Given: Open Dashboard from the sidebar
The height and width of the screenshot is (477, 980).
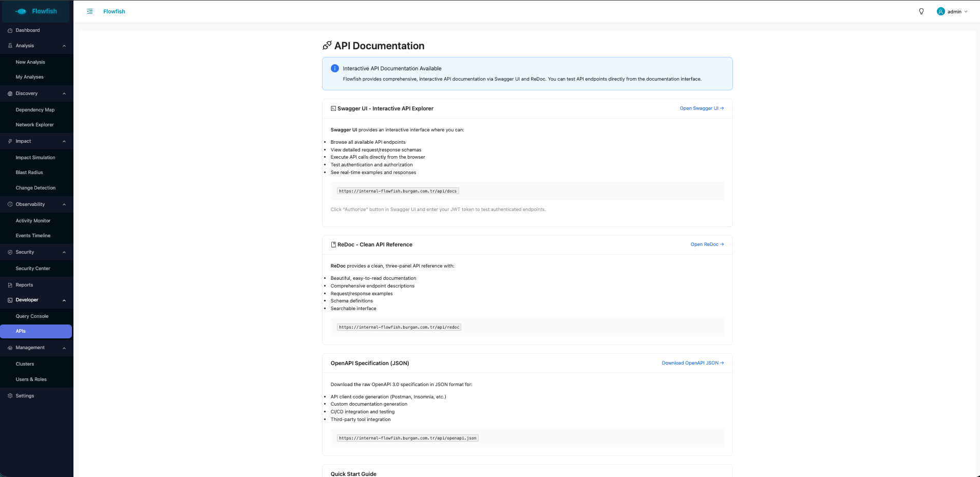Looking at the screenshot, I should point(28,30).
